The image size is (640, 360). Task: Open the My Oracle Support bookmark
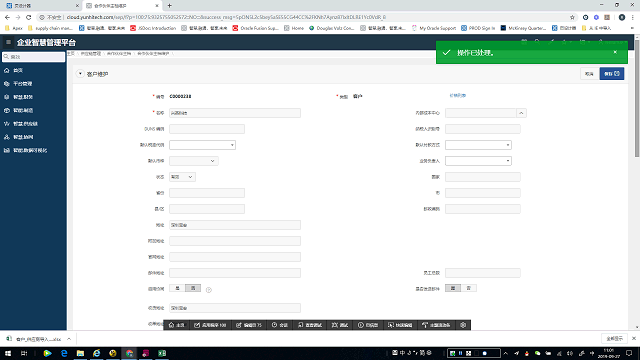(433, 28)
